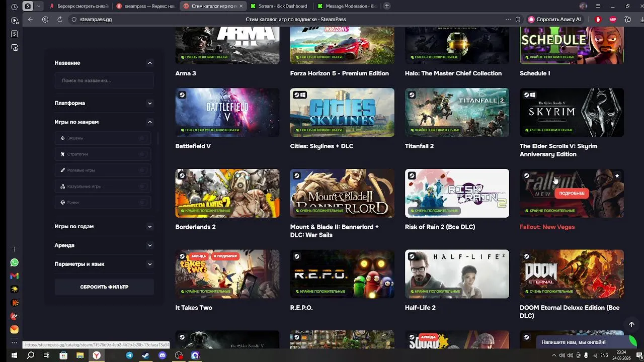Click the Steam badge on Battlefield V card
644x362 pixels.
click(182, 95)
